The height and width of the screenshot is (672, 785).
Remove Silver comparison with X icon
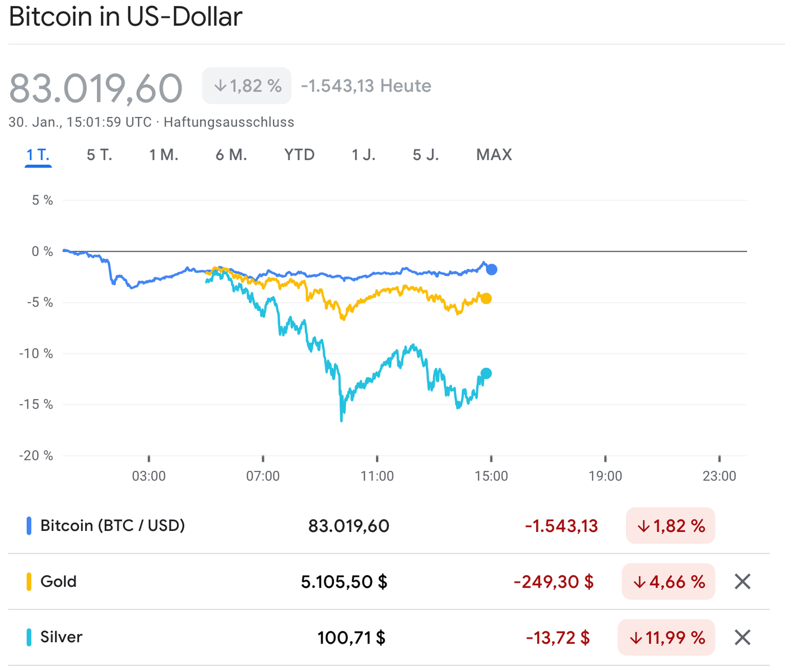(x=742, y=637)
